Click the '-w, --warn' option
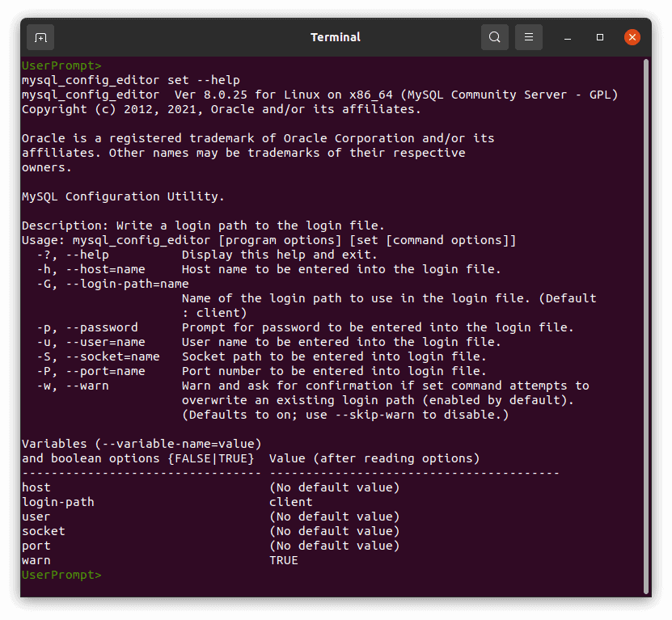Viewport: 672px width, 620px height. point(73,386)
